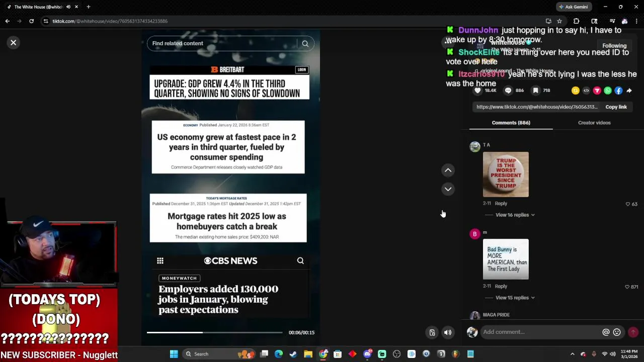Share the video to WhatsApp
This screenshot has width=644, height=362.
click(608, 90)
